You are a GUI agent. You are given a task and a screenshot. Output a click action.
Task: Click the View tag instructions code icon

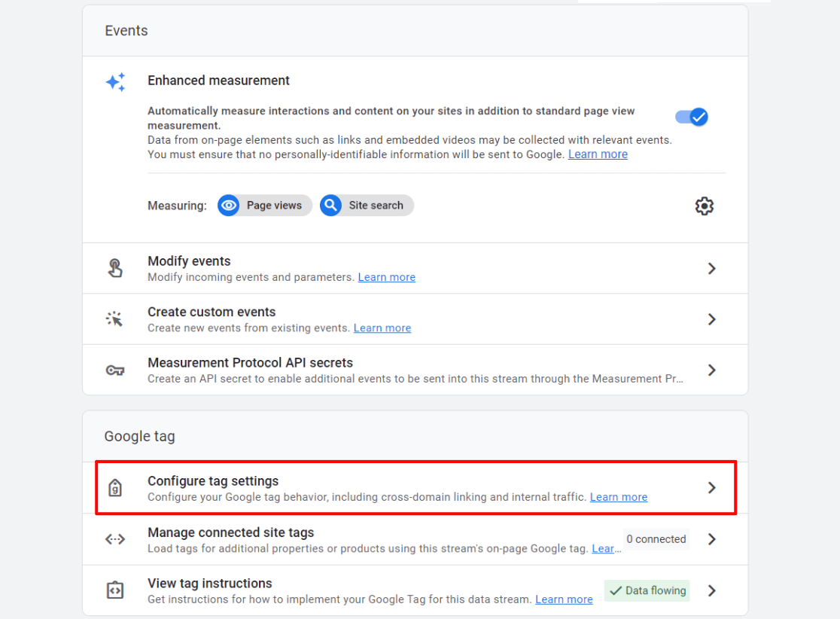(115, 590)
